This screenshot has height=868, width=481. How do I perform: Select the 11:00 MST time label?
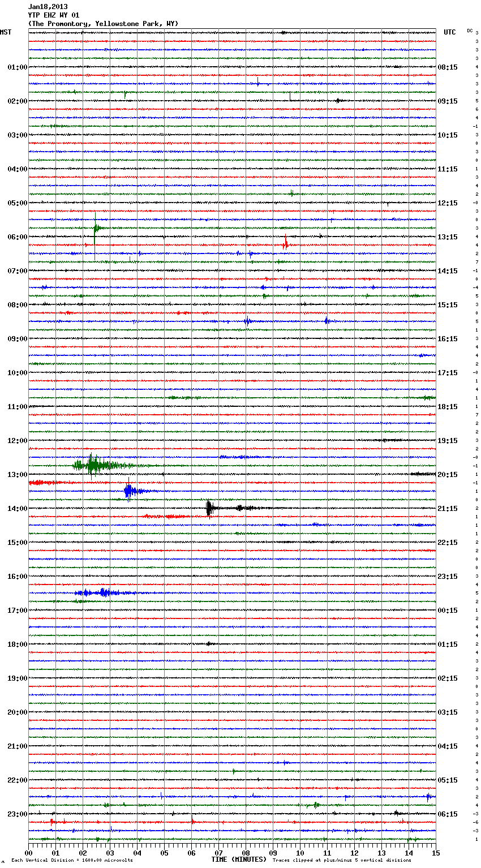[18, 407]
